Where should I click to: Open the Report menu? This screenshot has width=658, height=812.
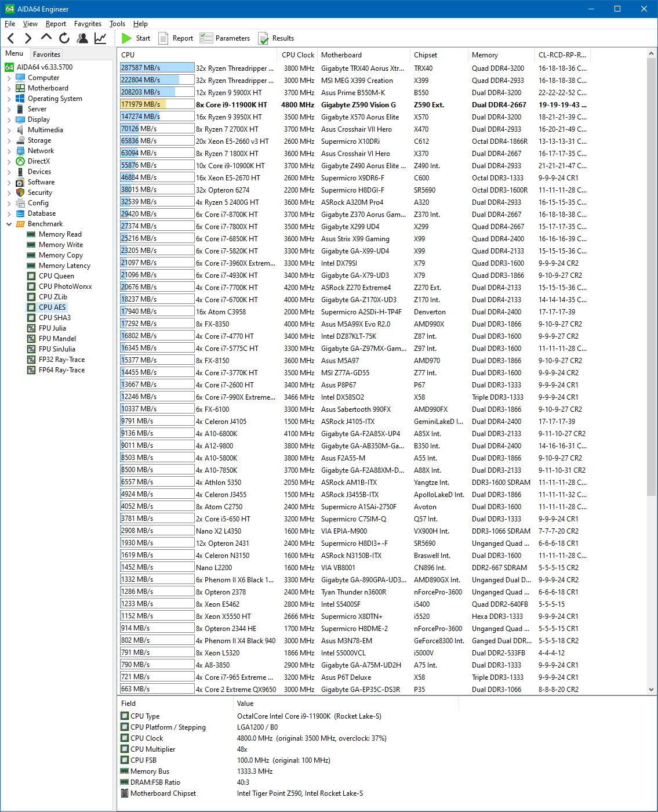click(x=56, y=24)
